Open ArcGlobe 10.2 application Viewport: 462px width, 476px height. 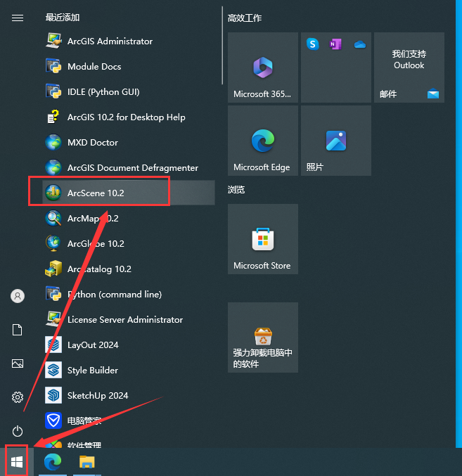[x=95, y=243]
